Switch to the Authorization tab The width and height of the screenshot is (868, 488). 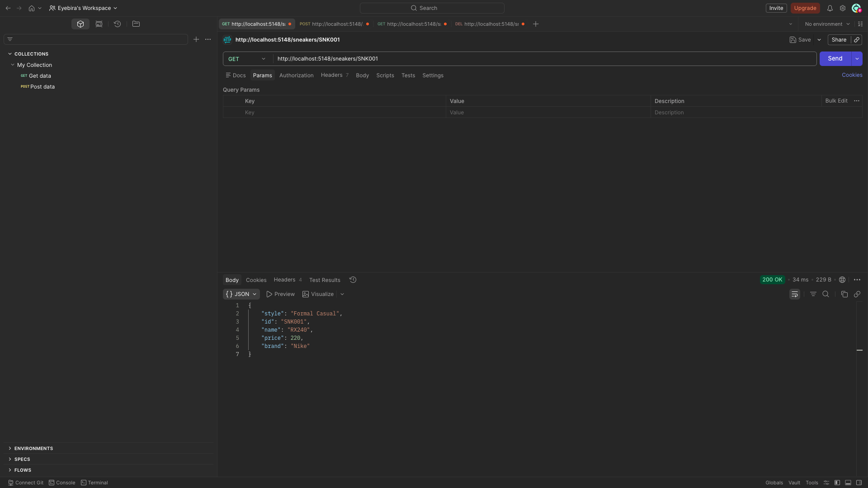[296, 75]
